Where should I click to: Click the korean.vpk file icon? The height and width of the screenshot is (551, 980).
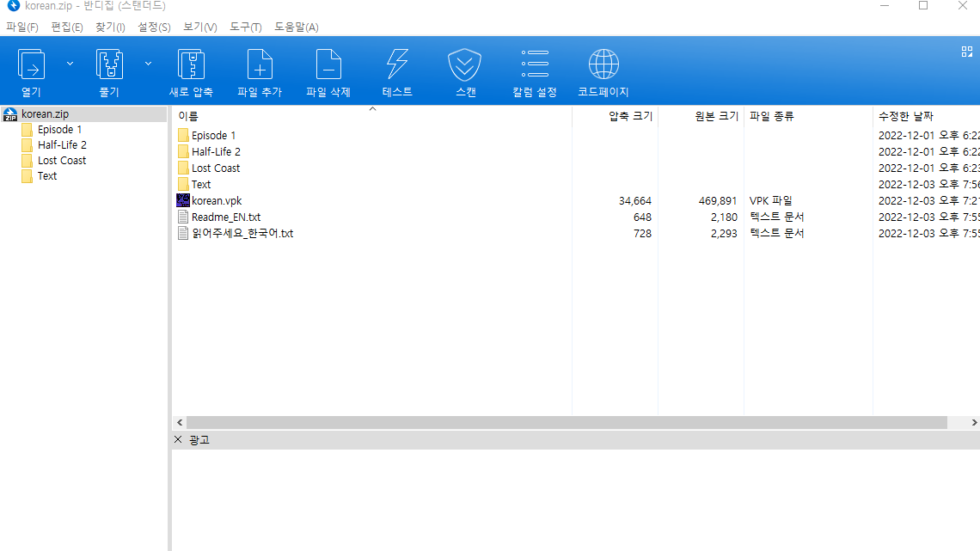[x=183, y=200]
